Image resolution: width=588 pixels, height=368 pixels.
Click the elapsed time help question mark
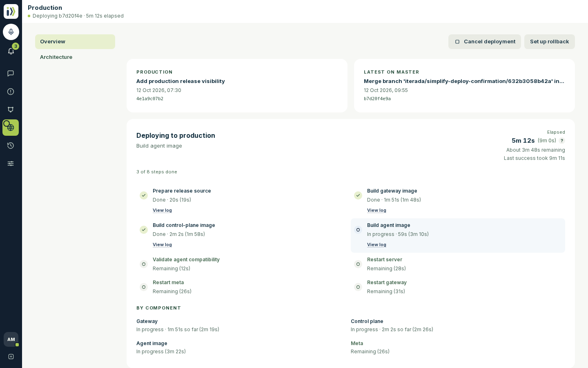[x=562, y=141]
